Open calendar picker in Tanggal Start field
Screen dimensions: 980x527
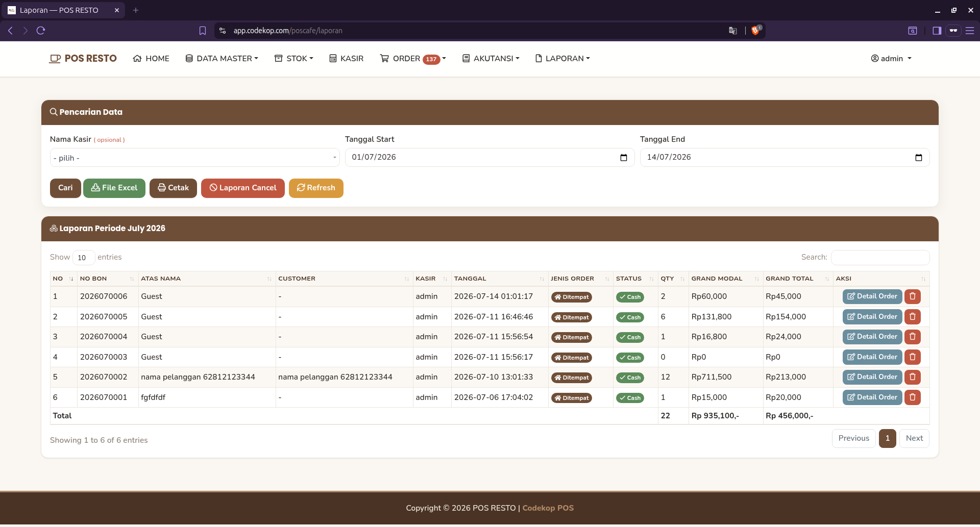tap(623, 158)
